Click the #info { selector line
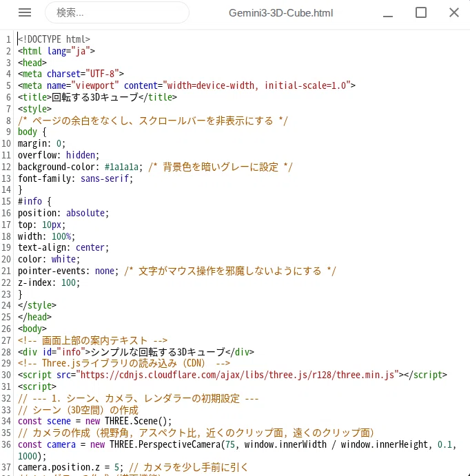This screenshot has height=476, width=470. [x=34, y=201]
